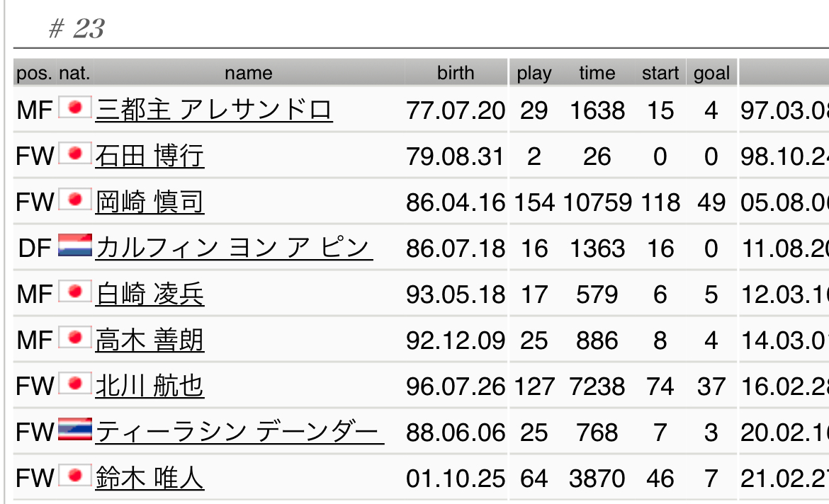The image size is (829, 504).
Task: Click the Thailand flag icon
Action: tap(74, 429)
